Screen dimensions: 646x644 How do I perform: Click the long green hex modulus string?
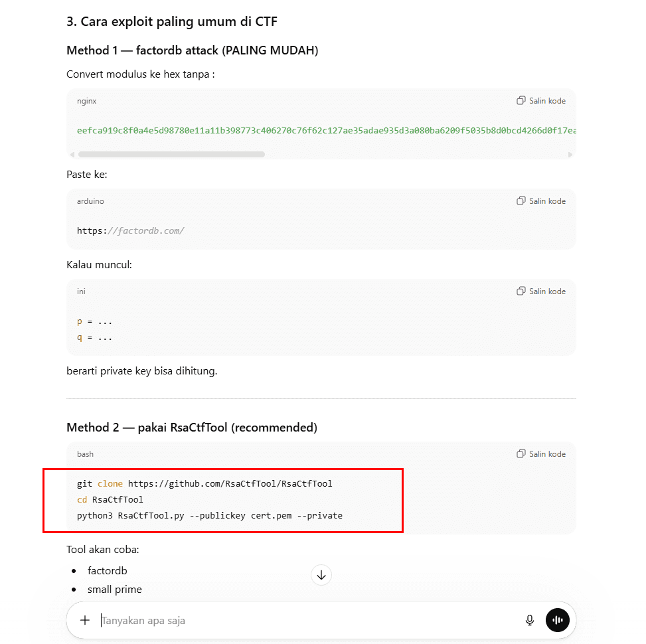(325, 130)
